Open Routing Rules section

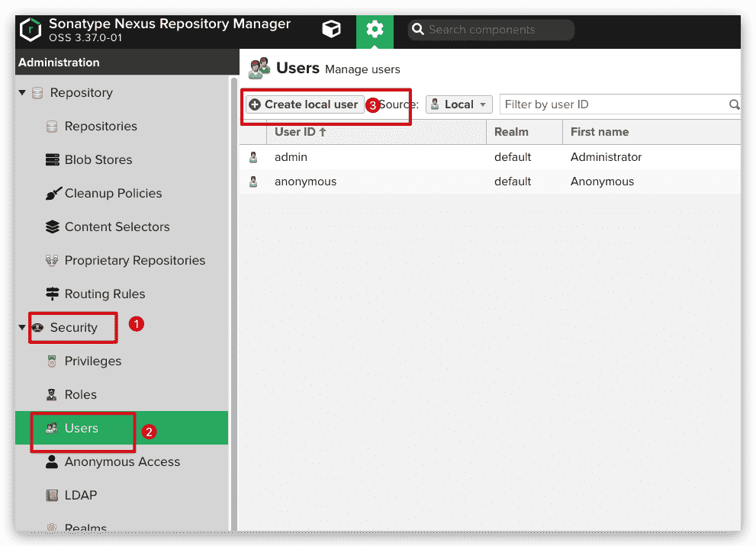coord(105,294)
